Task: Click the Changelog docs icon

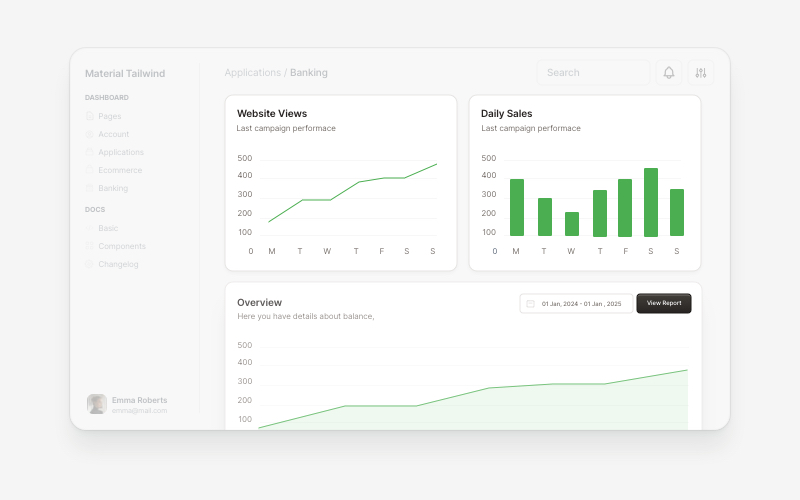Action: pos(90,264)
